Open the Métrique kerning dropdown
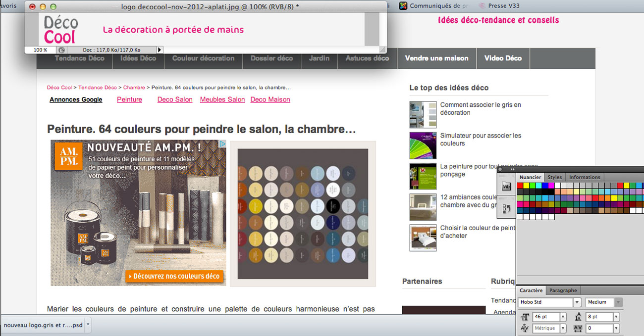 point(563,328)
